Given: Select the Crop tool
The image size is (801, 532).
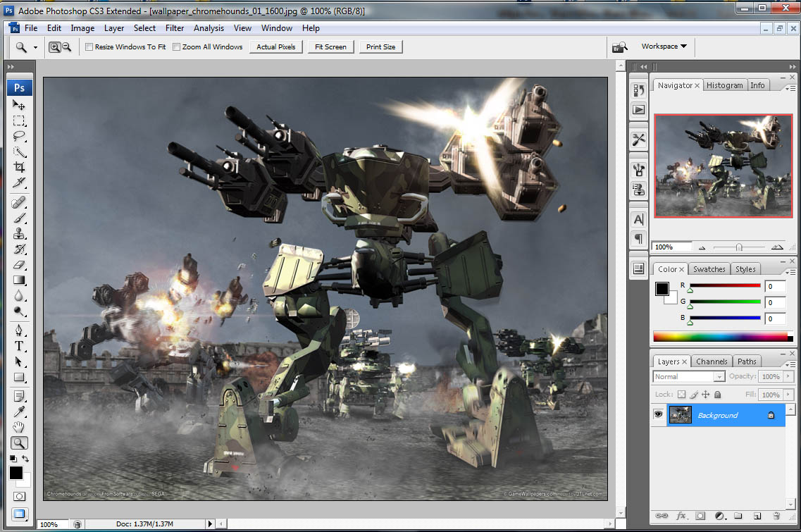Looking at the screenshot, I should (19, 167).
